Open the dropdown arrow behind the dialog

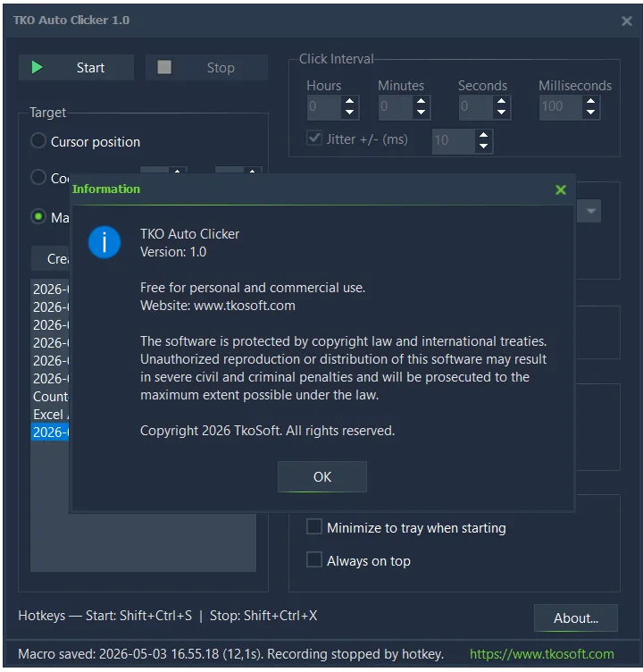[x=590, y=211]
